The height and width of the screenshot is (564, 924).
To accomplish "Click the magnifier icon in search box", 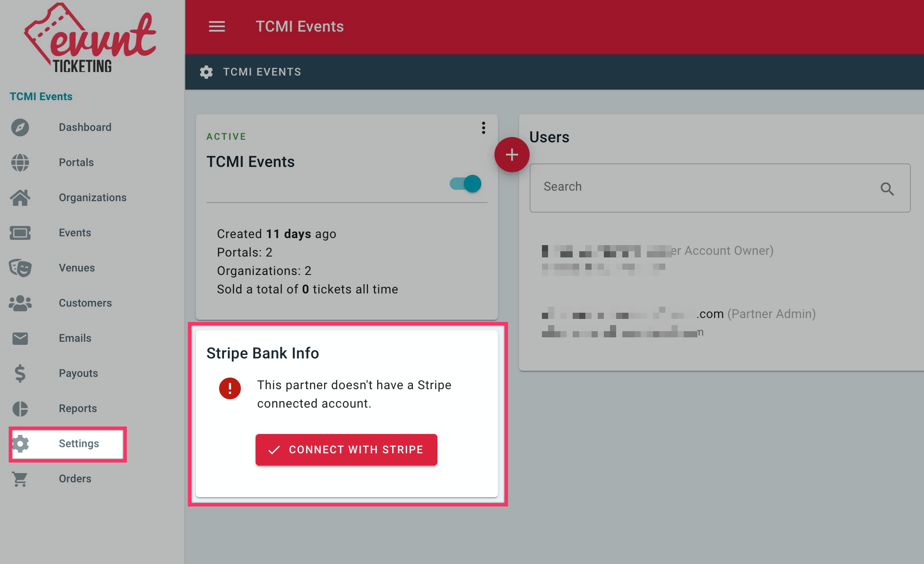I will (x=887, y=189).
